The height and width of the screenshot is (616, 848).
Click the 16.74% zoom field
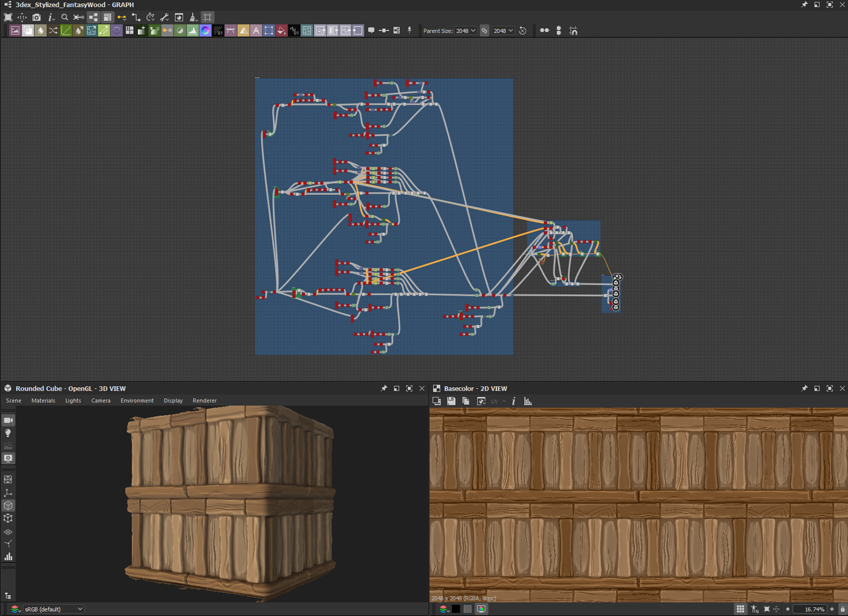coord(812,609)
